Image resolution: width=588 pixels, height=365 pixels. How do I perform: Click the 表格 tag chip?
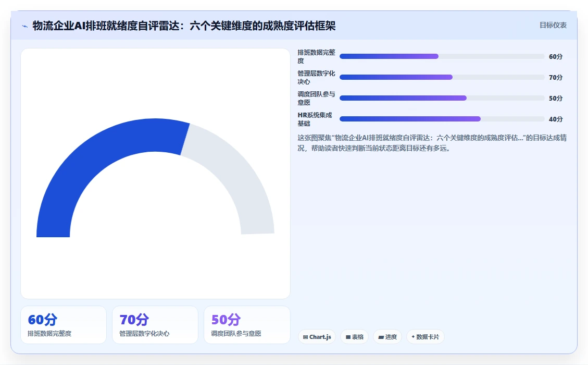[354, 337]
